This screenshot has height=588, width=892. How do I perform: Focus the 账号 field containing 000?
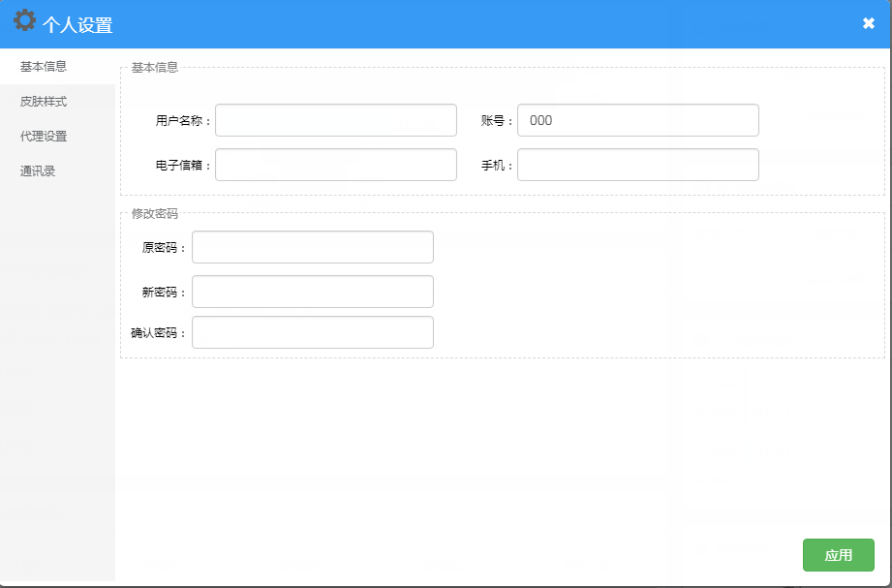[637, 120]
